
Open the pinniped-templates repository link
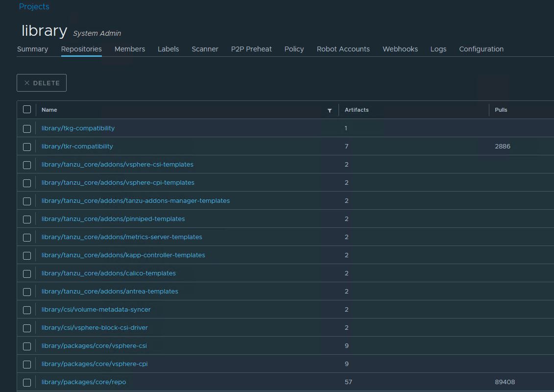(113, 219)
